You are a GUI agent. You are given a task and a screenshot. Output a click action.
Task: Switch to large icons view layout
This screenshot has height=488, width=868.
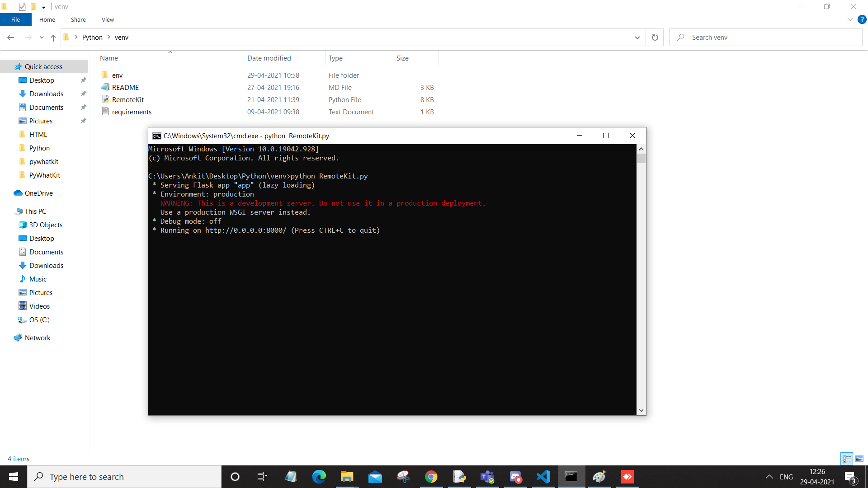point(859,459)
